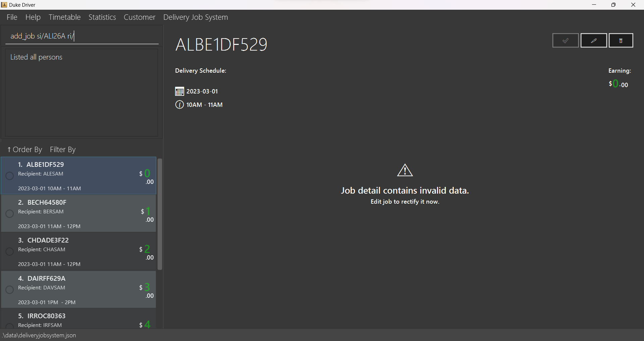Toggle completion circle for ALBE1DF529
This screenshot has height=341, width=644.
click(9, 176)
